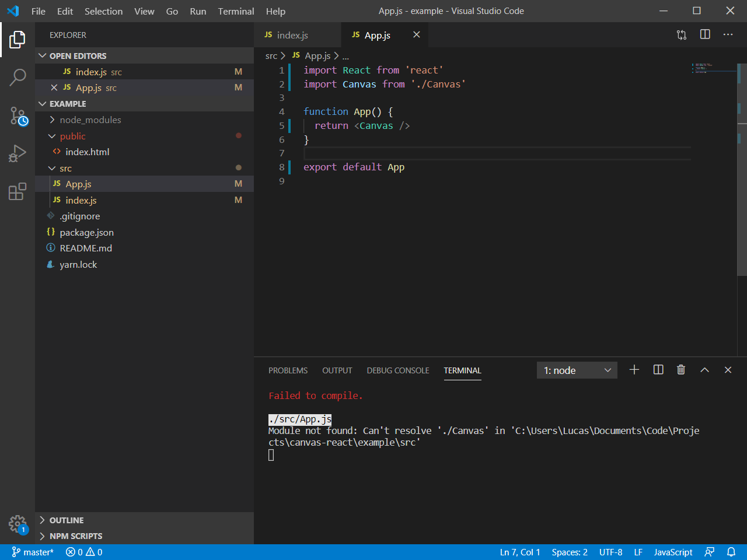The image size is (747, 560).
Task: Change language mode via 'JavaScript' status item
Action: tap(672, 552)
